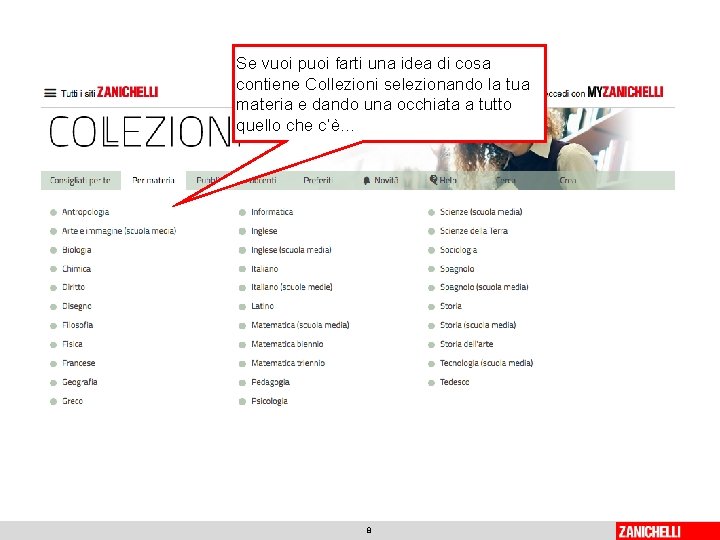Open the Antropologia subject
Image resolution: width=720 pixels, height=540 pixels.
pyautogui.click(x=85, y=212)
